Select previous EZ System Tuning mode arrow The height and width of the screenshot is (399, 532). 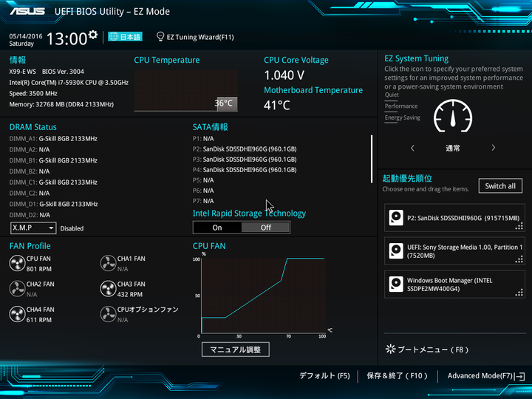tap(412, 148)
